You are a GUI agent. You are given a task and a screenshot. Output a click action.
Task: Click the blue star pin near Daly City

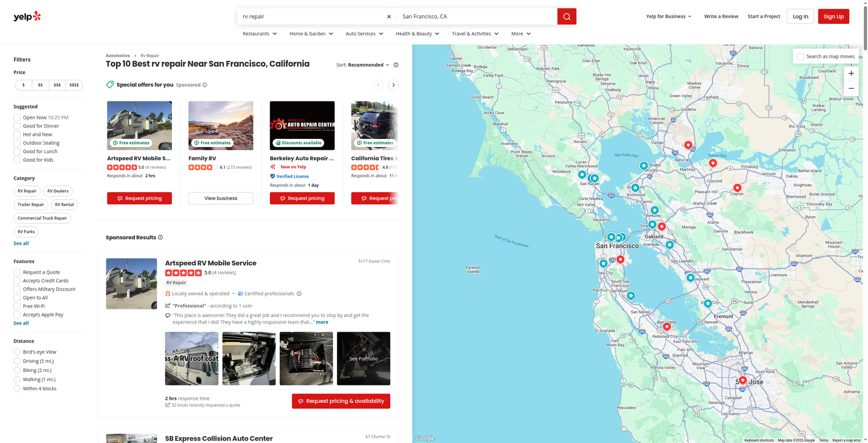tap(603, 263)
